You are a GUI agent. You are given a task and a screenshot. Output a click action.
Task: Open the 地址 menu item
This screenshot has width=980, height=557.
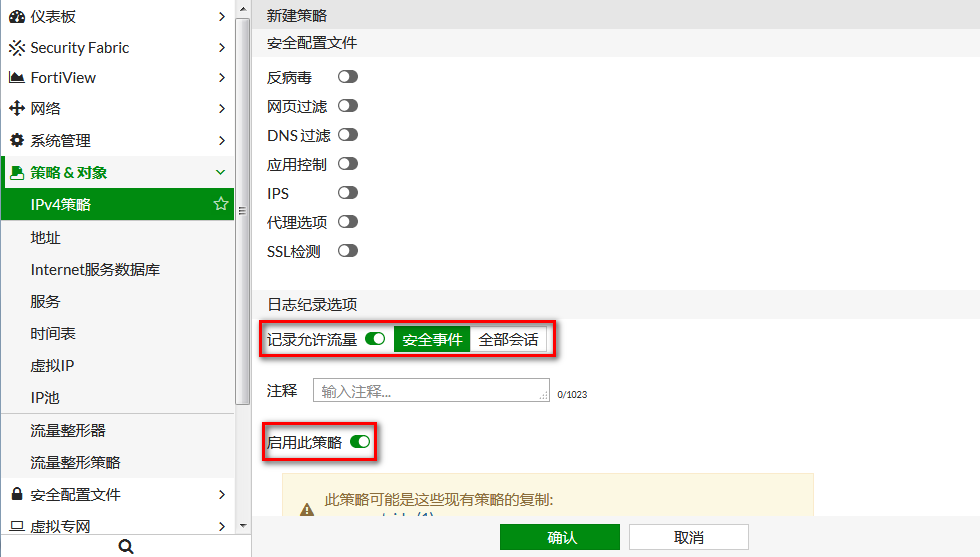pos(46,238)
